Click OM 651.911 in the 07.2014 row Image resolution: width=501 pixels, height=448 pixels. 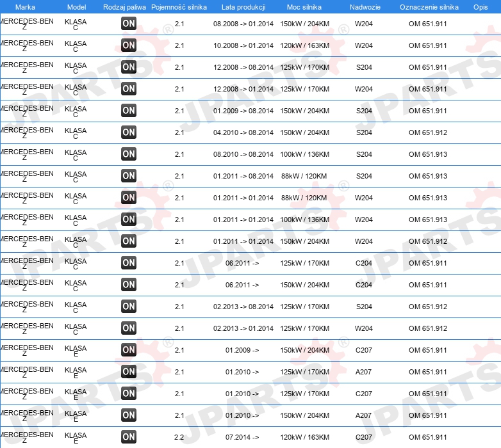(427, 437)
